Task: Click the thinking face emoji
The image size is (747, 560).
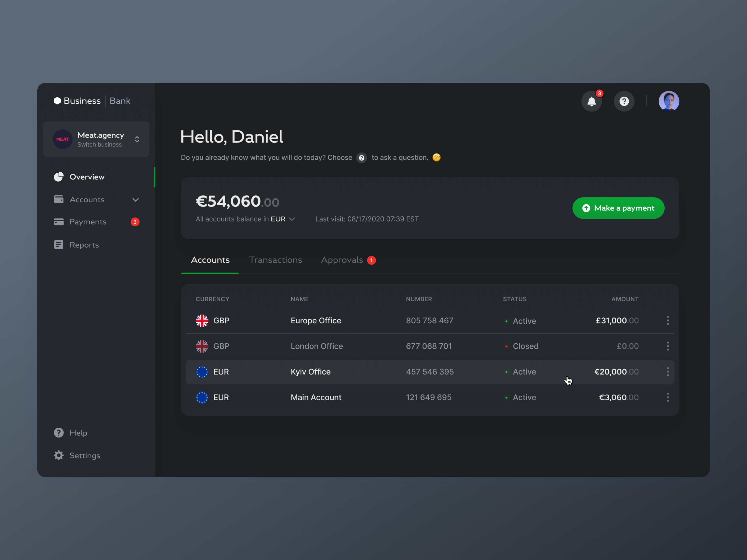Action: pos(436,157)
